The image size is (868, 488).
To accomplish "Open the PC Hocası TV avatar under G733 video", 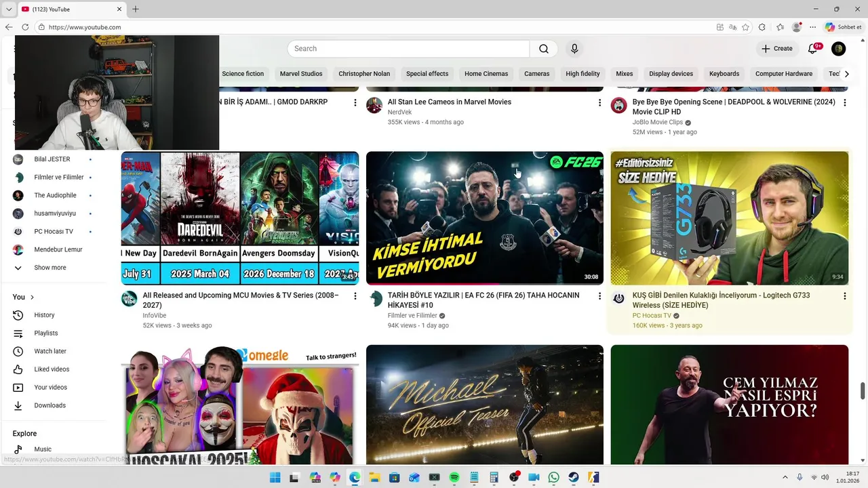I will pos(618,299).
